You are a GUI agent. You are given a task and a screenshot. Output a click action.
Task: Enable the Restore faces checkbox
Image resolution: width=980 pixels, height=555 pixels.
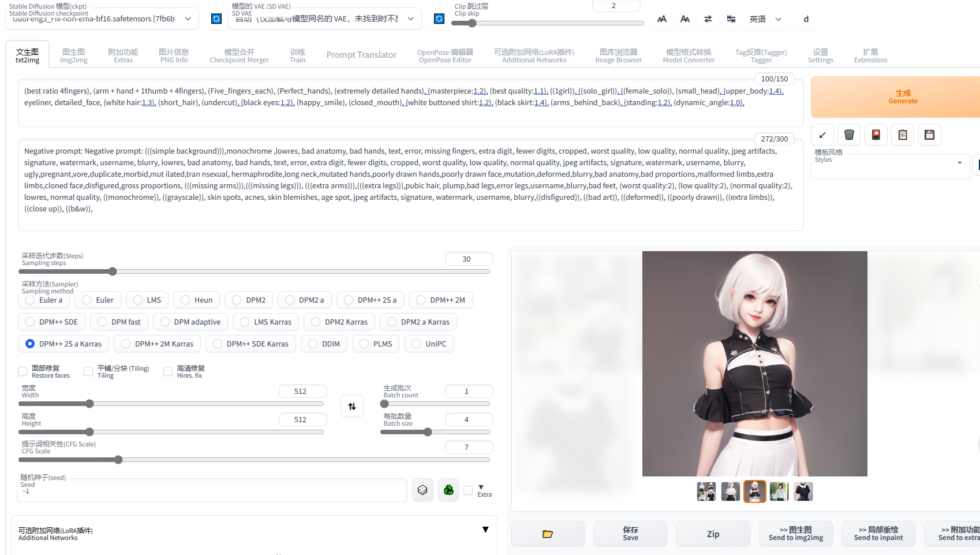coord(23,371)
